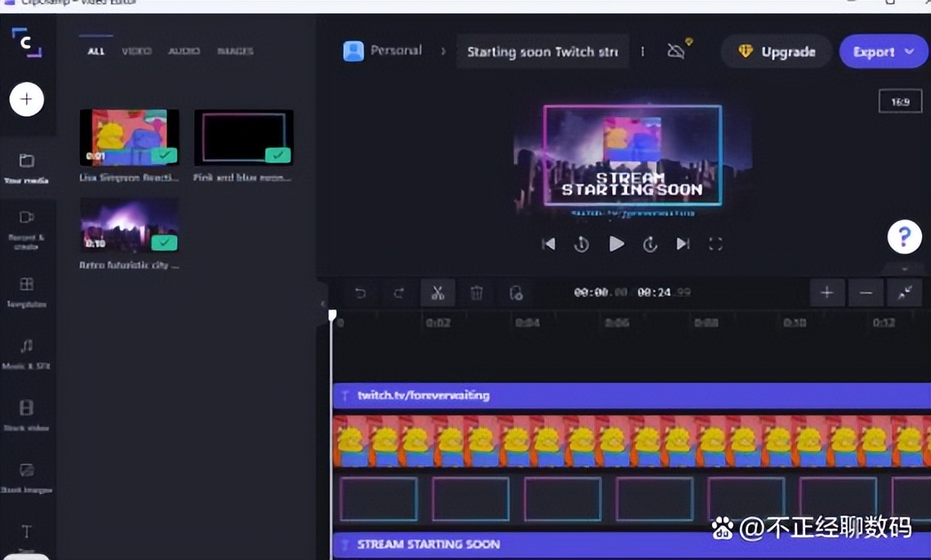Viewport: 931px width, 560px height.
Task: Switch to the VIDEO media tab
Action: point(136,51)
